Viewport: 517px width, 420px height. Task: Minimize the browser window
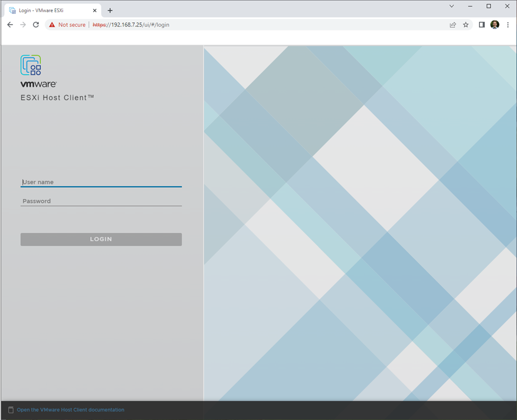point(470,6)
